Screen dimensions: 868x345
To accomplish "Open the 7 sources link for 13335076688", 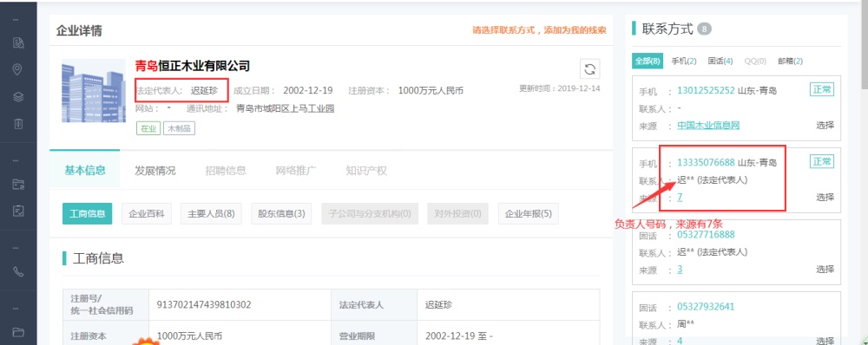I will pyautogui.click(x=680, y=198).
